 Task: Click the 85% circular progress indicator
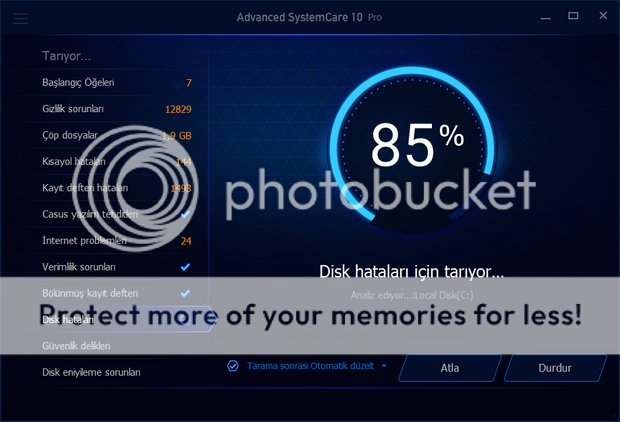[x=412, y=148]
